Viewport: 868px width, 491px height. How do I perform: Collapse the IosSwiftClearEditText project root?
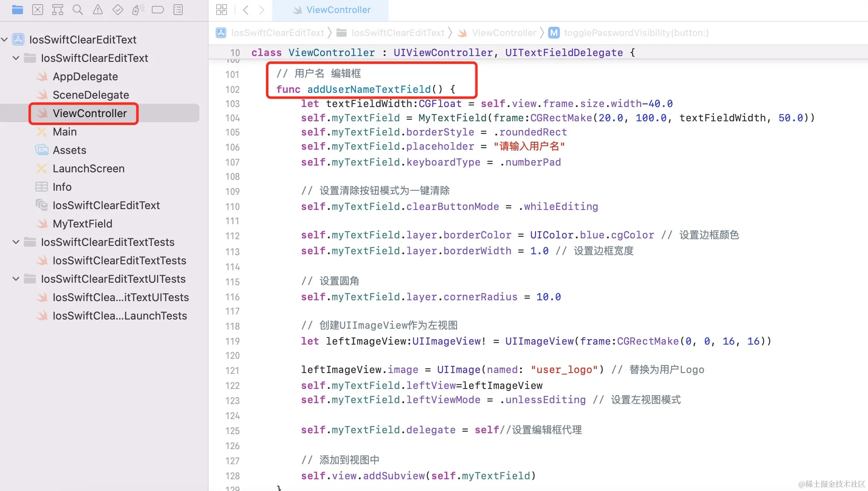5,40
